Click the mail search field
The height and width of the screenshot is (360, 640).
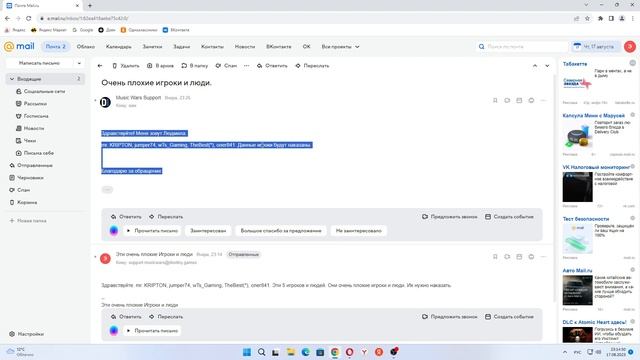pyautogui.click(x=522, y=47)
